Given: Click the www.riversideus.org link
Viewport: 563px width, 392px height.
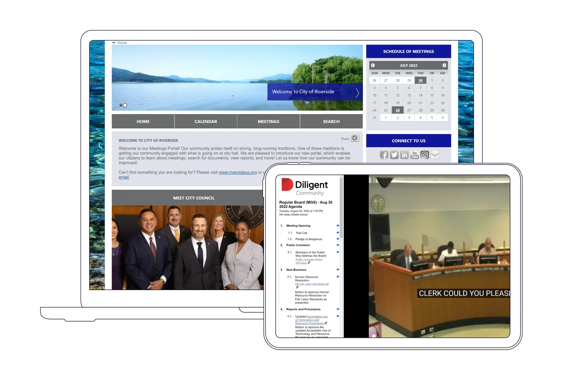Looking at the screenshot, I should [238, 173].
